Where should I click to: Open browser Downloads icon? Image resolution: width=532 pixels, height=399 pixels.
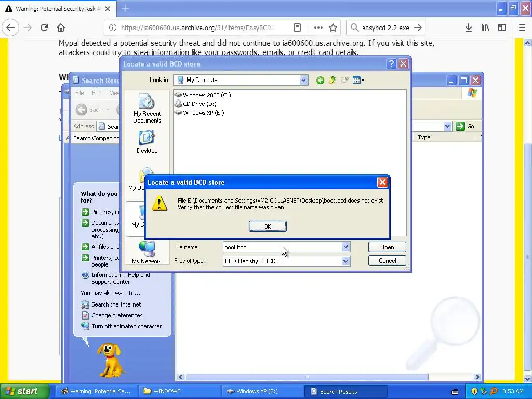click(469, 28)
